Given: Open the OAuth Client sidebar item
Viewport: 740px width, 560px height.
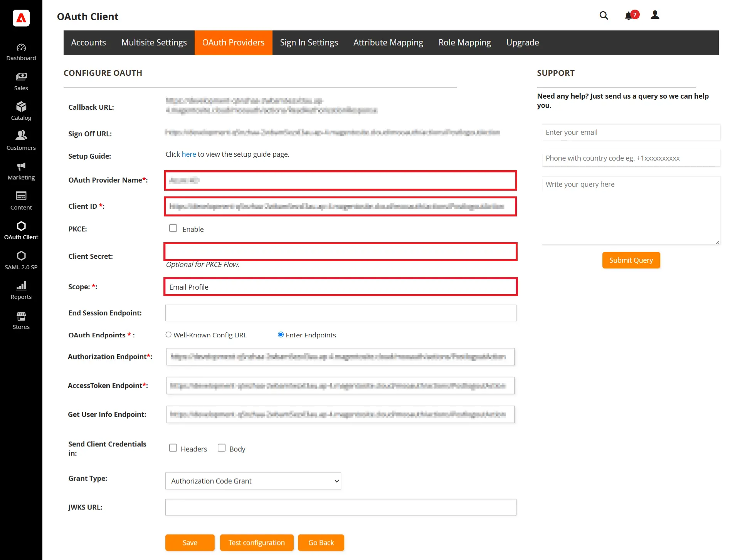Looking at the screenshot, I should tap(21, 231).
